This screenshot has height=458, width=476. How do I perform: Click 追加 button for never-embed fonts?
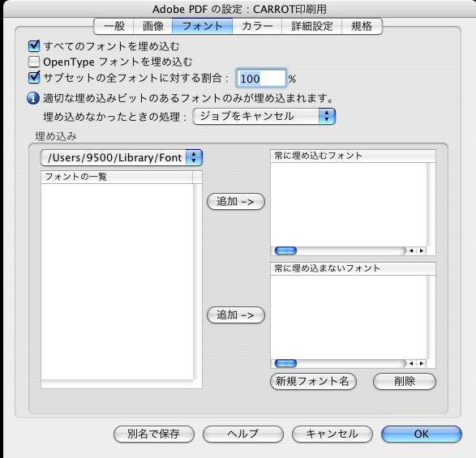coord(236,315)
